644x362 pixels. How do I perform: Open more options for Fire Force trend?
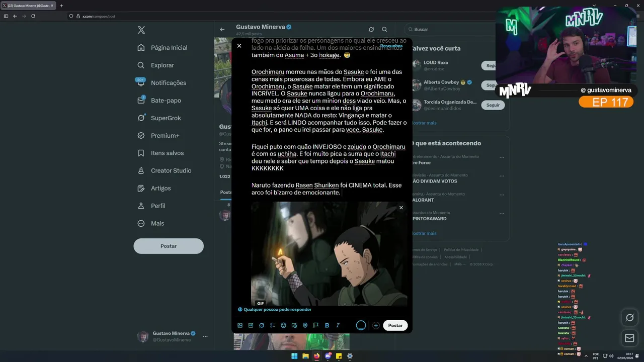502,157
